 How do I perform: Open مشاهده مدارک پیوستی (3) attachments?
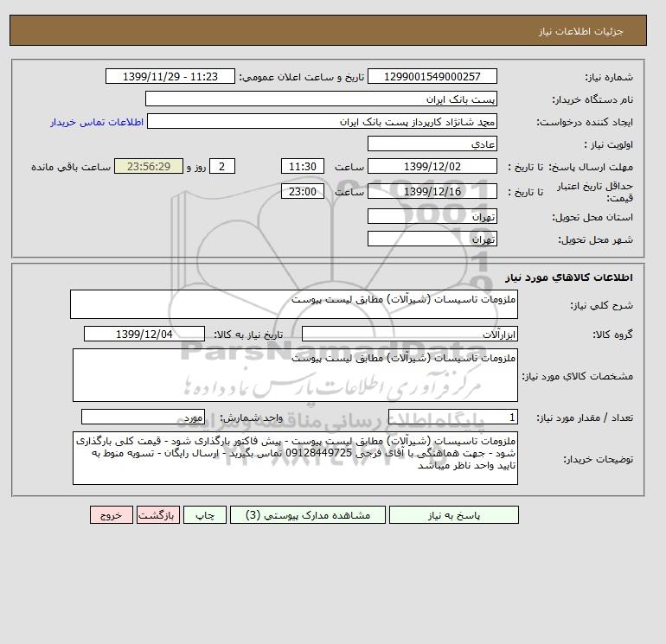pos(308,515)
